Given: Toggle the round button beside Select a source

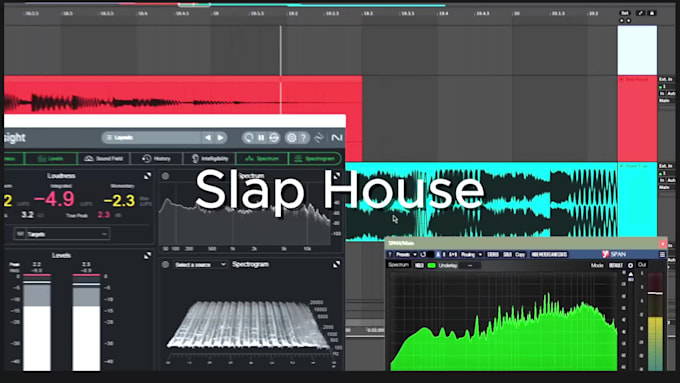Looking at the screenshot, I should [x=165, y=264].
